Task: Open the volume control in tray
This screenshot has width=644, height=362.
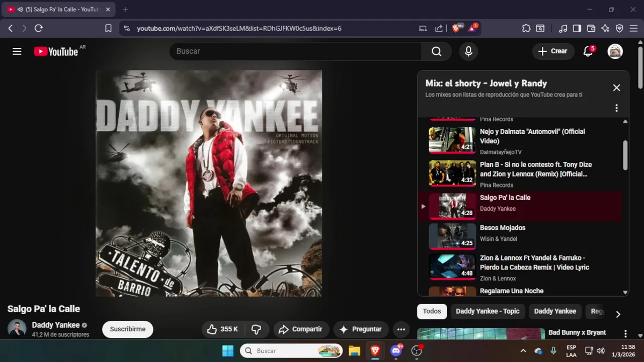Action: click(x=600, y=350)
